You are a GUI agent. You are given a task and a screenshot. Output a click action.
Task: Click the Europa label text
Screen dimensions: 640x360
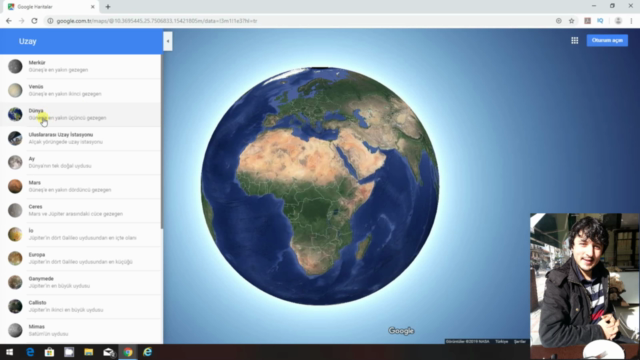click(37, 255)
